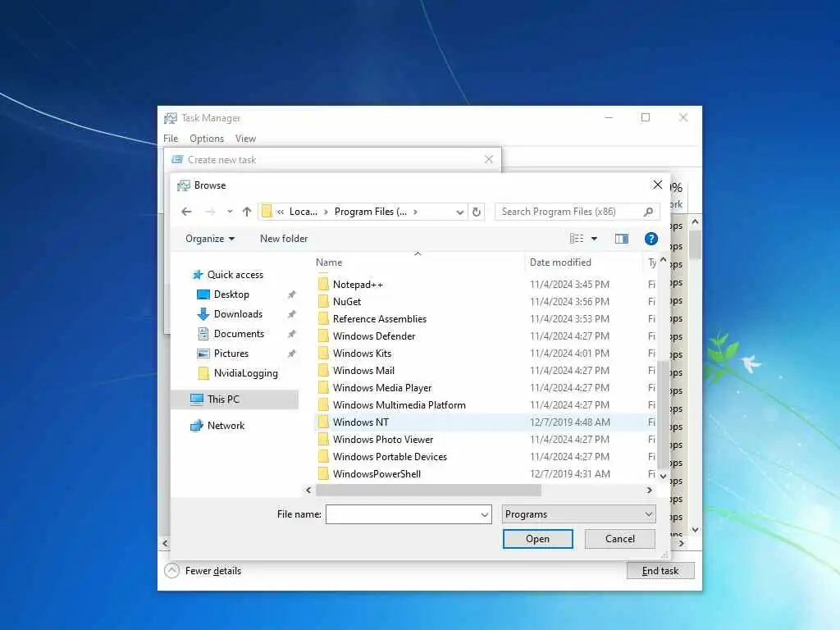Click the Notepad++ folder icon

point(323,284)
